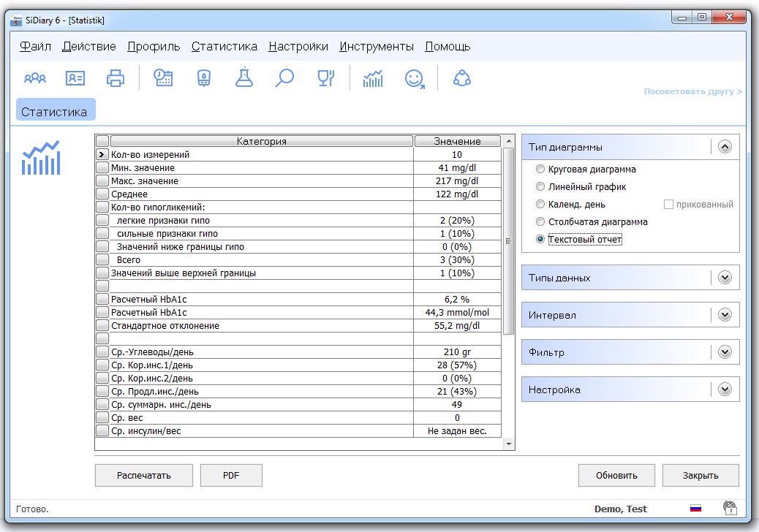Viewport: 759px width, 532px height.
Task: Select the Линейный график option
Action: click(541, 187)
